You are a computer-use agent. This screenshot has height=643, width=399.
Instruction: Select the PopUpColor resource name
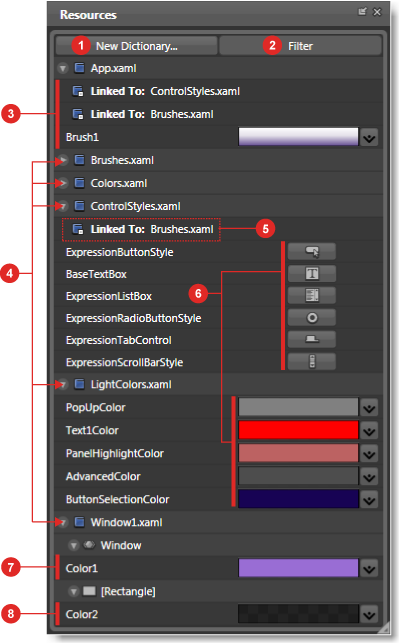(96, 408)
